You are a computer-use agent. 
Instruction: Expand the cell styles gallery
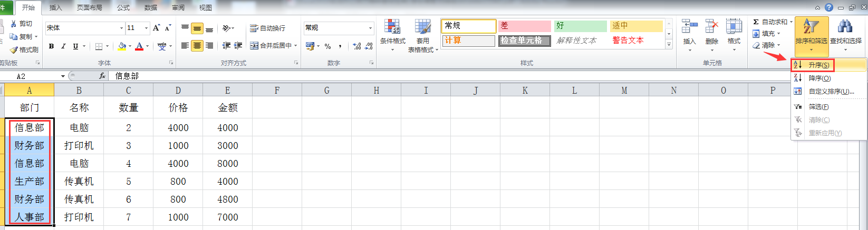[x=669, y=45]
